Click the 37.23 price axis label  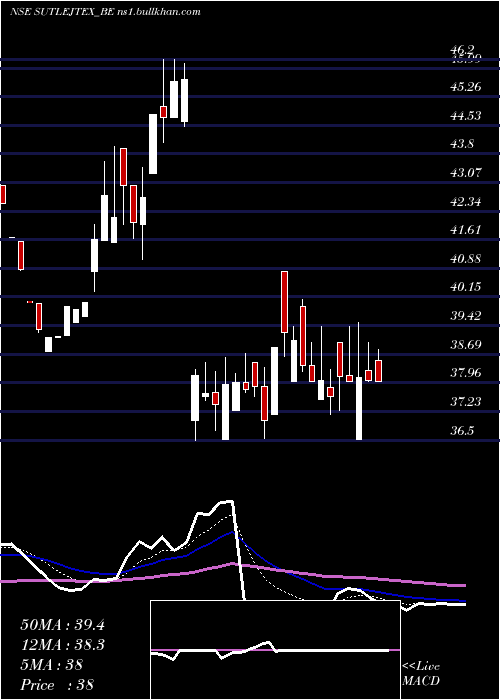pos(466,402)
